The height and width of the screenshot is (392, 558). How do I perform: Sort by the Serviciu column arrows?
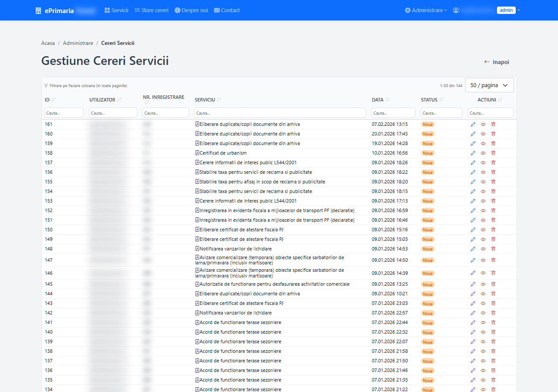(x=219, y=100)
